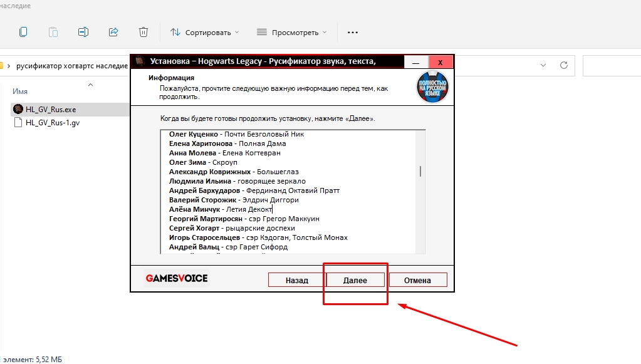
Task: Minimize the installer window
Action: coord(416,63)
